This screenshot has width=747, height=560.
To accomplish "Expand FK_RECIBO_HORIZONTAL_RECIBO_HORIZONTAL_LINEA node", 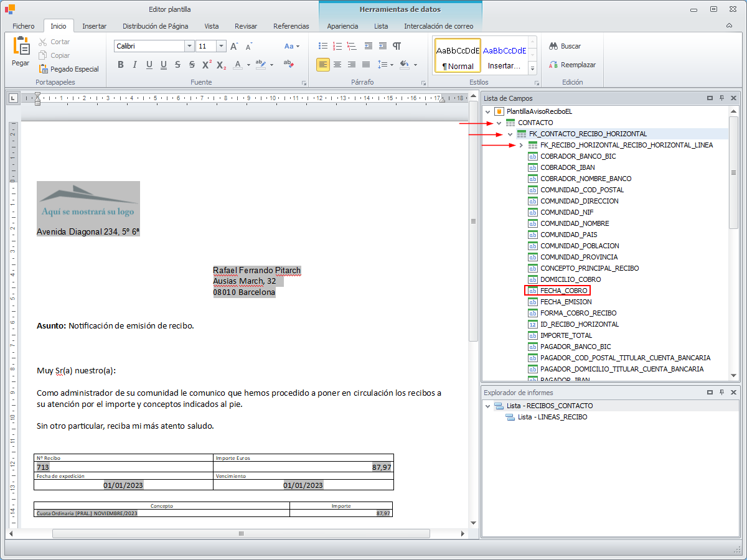I will click(521, 145).
